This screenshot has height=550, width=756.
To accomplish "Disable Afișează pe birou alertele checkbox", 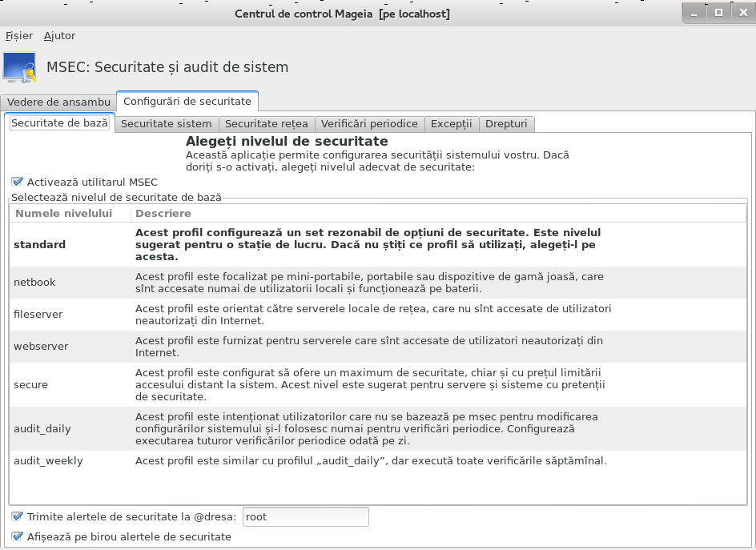I will point(18,536).
